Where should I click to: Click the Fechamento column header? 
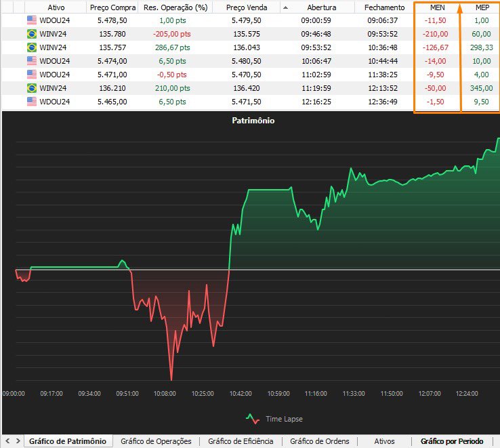click(384, 7)
